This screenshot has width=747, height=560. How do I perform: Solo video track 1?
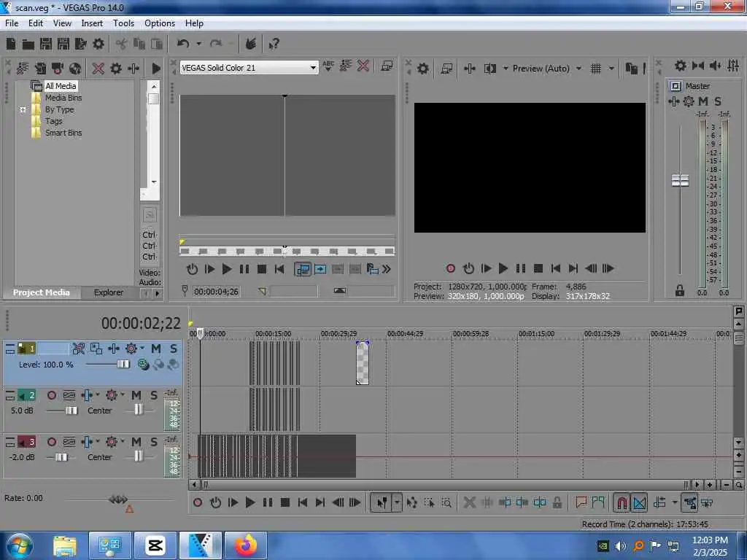(174, 349)
